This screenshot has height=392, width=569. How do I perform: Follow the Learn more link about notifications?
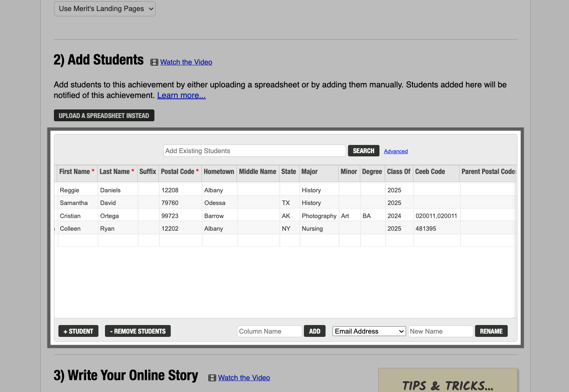point(181,95)
